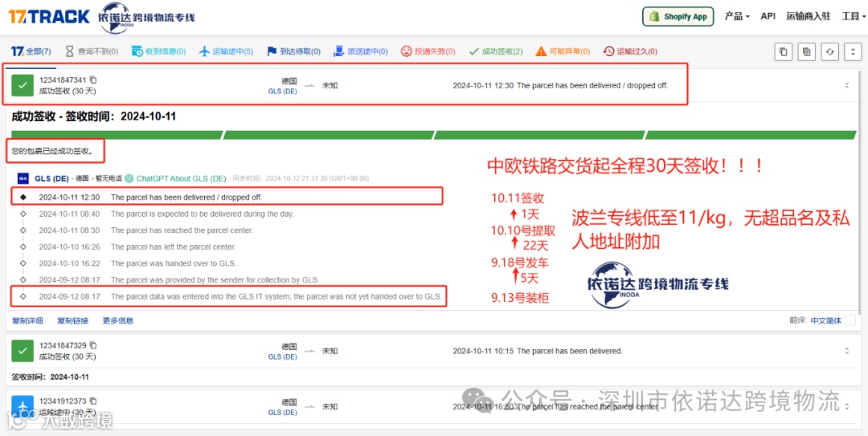Expand the 12341912373 tracking details
Image resolution: width=868 pixels, height=436 pixels.
[846, 406]
